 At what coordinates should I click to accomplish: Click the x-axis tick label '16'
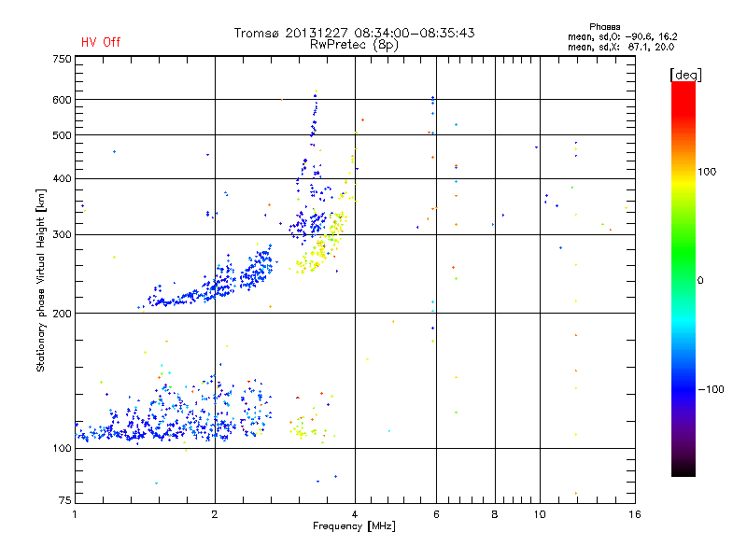point(635,514)
